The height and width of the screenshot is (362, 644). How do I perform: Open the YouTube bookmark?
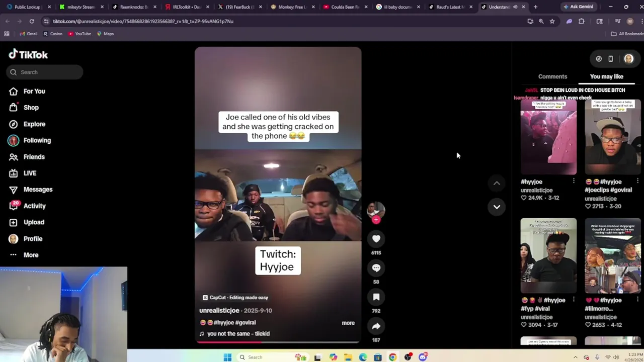click(x=79, y=34)
